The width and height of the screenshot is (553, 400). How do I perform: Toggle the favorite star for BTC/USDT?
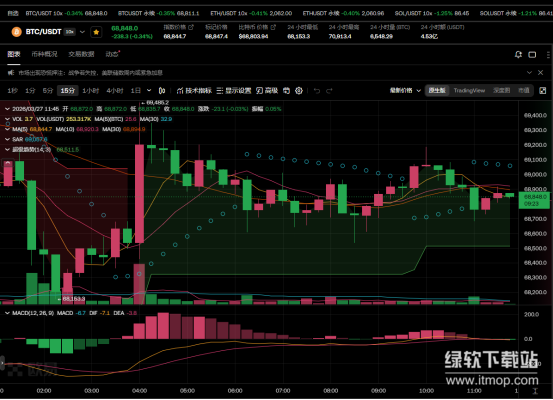[x=96, y=32]
